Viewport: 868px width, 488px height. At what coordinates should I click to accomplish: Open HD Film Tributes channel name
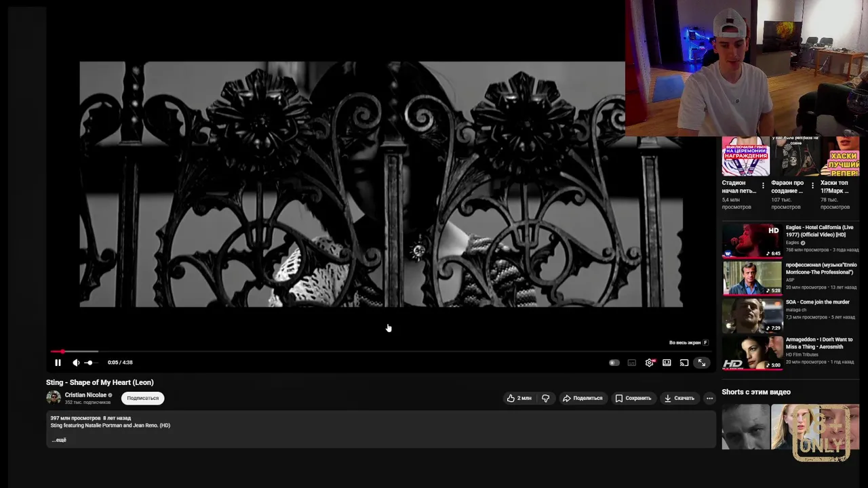[x=802, y=354]
